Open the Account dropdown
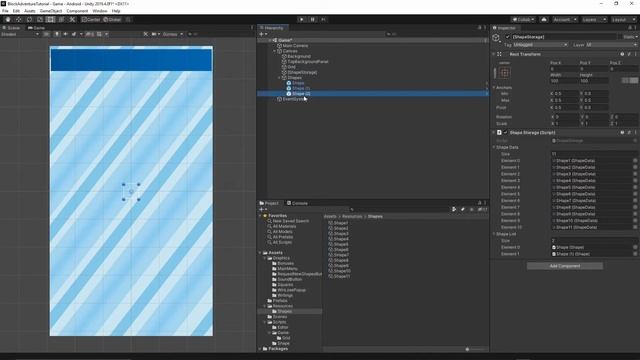This screenshot has width=640, height=360. pyautogui.click(x=564, y=20)
